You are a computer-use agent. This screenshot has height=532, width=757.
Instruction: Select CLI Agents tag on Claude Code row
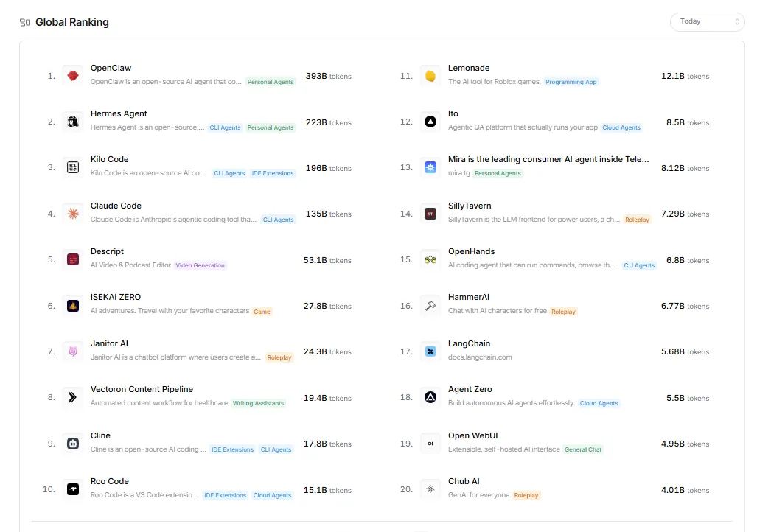pos(278,220)
